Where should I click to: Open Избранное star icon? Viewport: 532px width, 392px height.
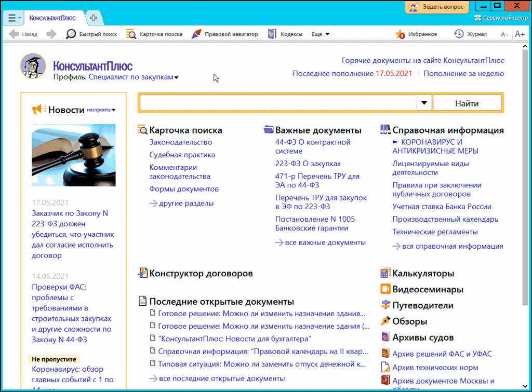point(400,34)
